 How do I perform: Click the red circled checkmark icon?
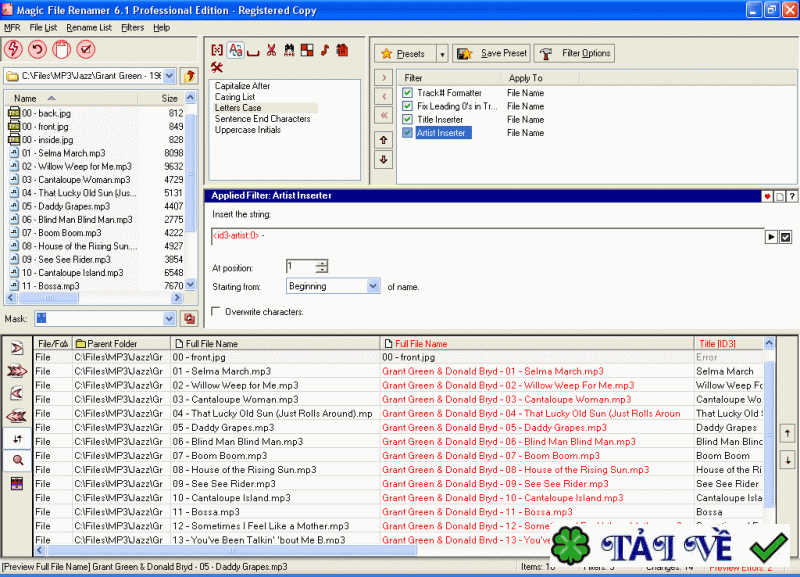[x=86, y=49]
